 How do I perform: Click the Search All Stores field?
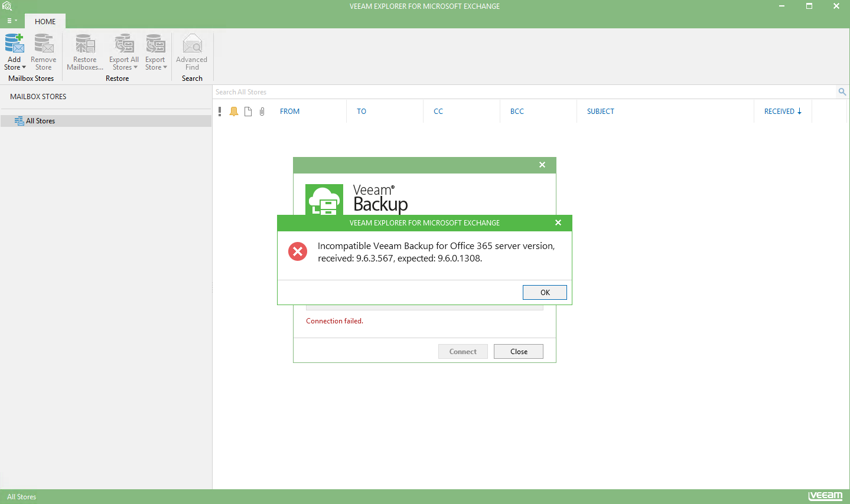[525, 92]
